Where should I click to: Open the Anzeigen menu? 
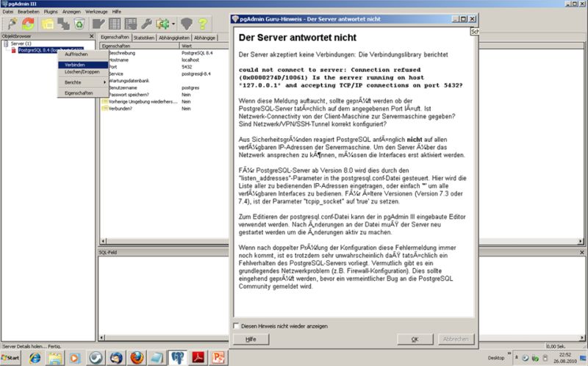point(71,12)
